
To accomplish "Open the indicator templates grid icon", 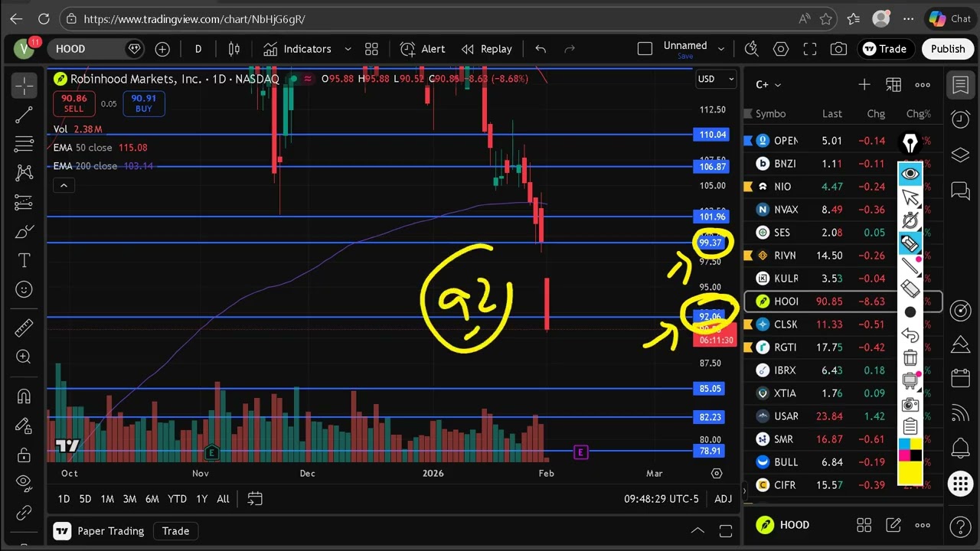I will coord(371,49).
